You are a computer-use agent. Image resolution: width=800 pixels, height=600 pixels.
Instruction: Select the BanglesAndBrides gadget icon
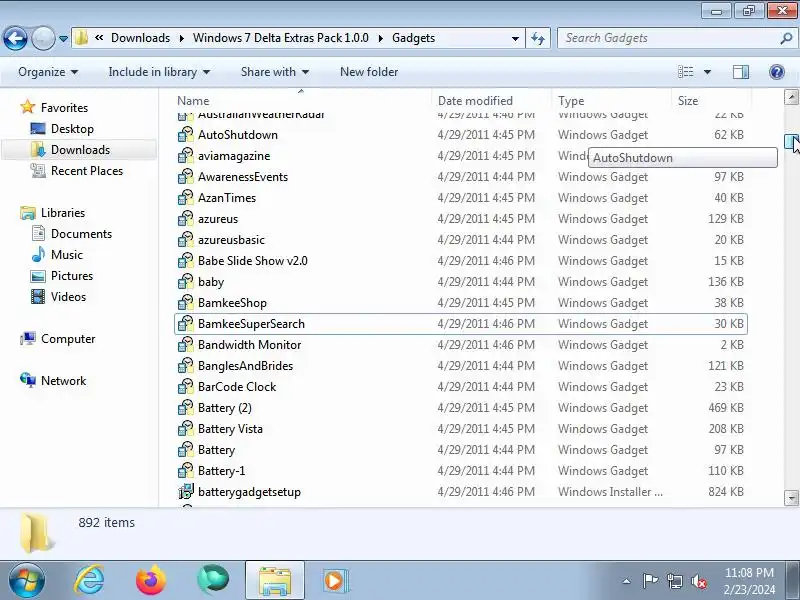[186, 365]
